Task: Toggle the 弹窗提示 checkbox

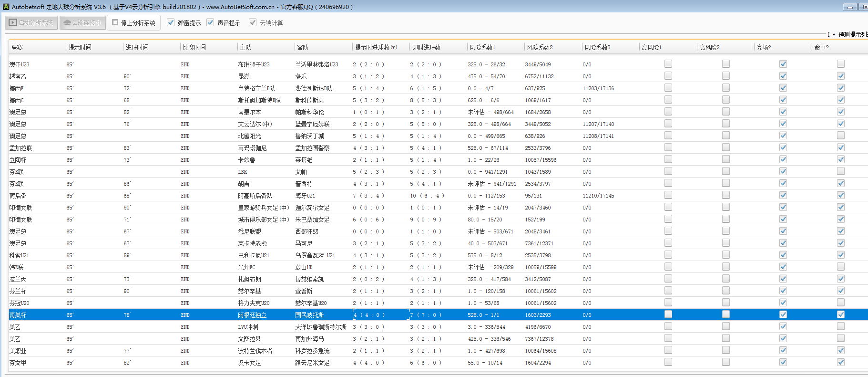Action: (171, 22)
